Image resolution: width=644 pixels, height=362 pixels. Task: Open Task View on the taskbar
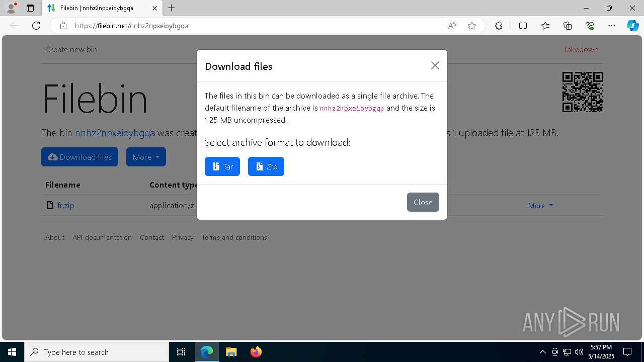pyautogui.click(x=181, y=352)
